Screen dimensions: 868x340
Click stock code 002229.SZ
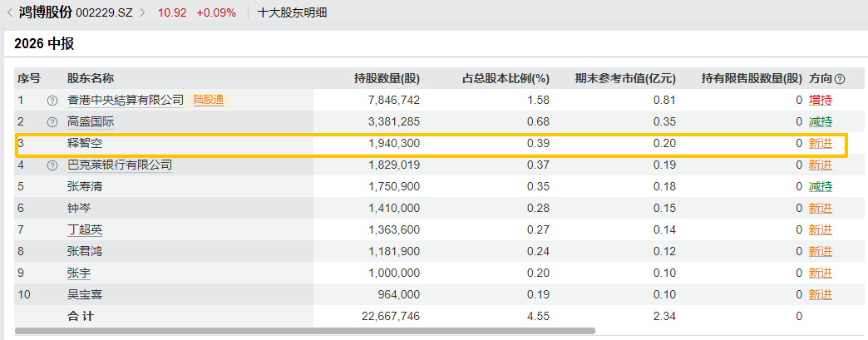(104, 12)
